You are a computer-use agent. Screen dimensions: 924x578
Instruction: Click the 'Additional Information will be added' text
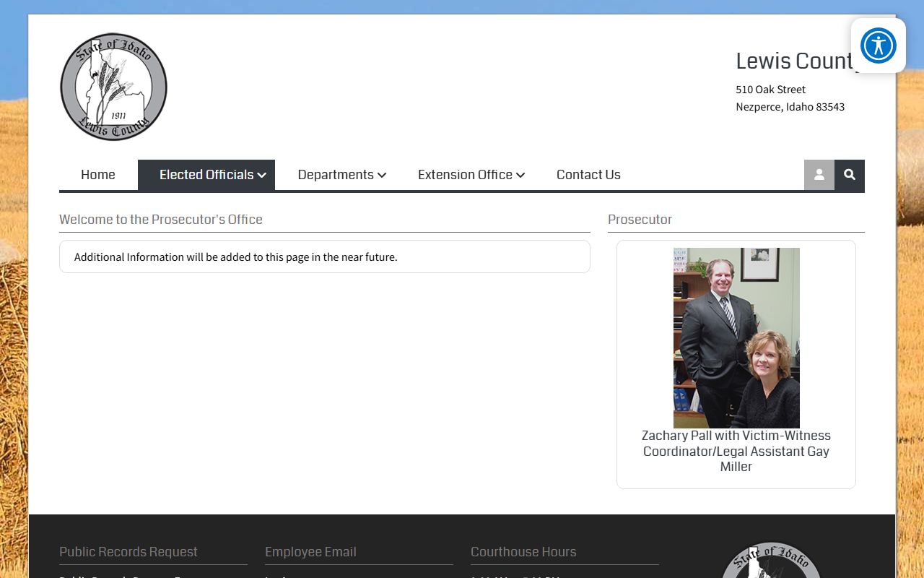(236, 257)
